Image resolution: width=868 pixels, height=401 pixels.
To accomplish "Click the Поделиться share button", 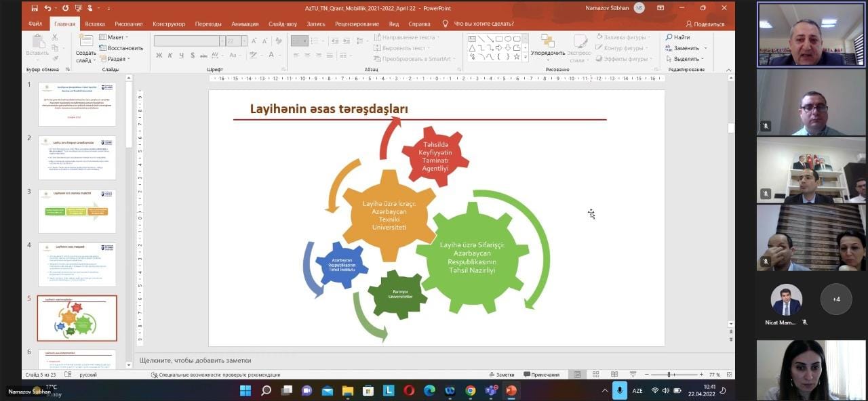I will click(705, 24).
